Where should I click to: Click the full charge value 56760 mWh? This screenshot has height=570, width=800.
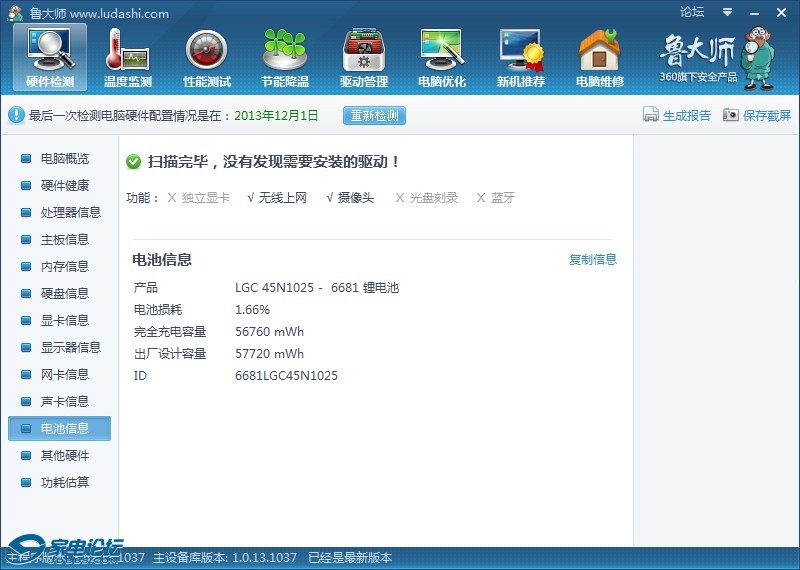tap(269, 332)
